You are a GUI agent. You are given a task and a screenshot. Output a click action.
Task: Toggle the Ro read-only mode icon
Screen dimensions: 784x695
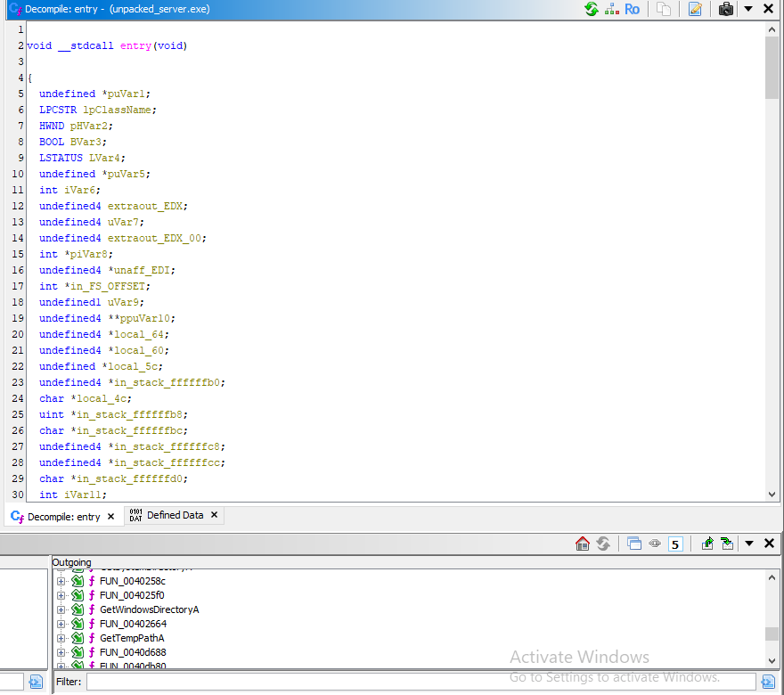coord(632,9)
